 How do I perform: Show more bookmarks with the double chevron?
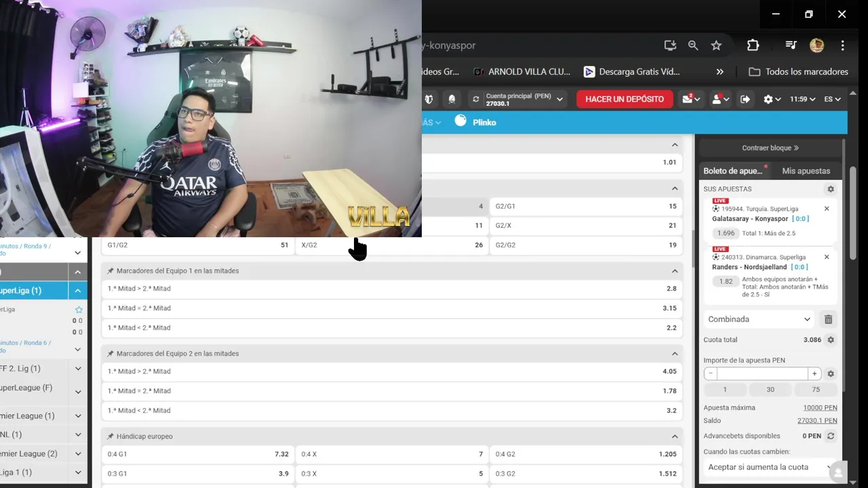coord(719,72)
